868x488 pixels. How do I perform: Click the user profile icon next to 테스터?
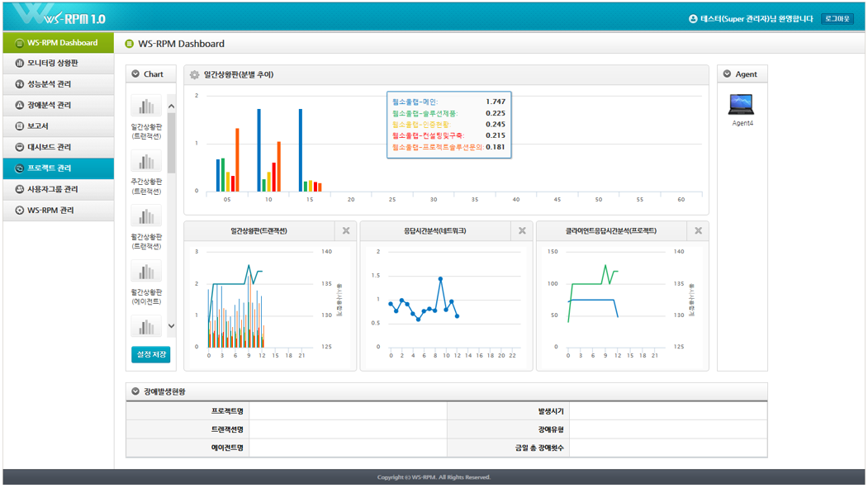coord(693,19)
